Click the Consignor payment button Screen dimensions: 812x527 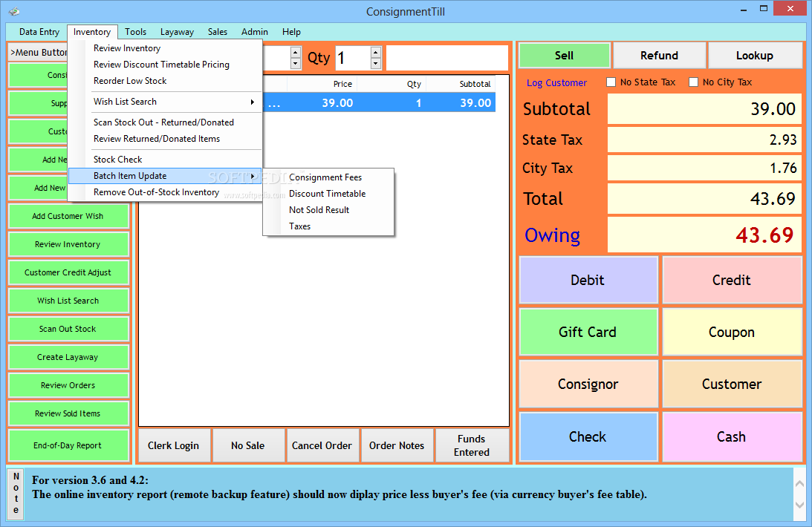tap(588, 384)
